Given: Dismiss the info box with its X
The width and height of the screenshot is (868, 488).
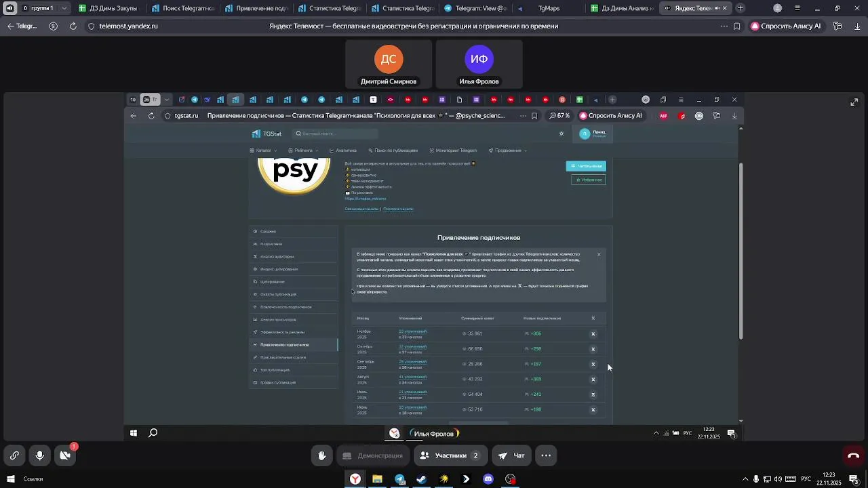Looking at the screenshot, I should [x=599, y=254].
